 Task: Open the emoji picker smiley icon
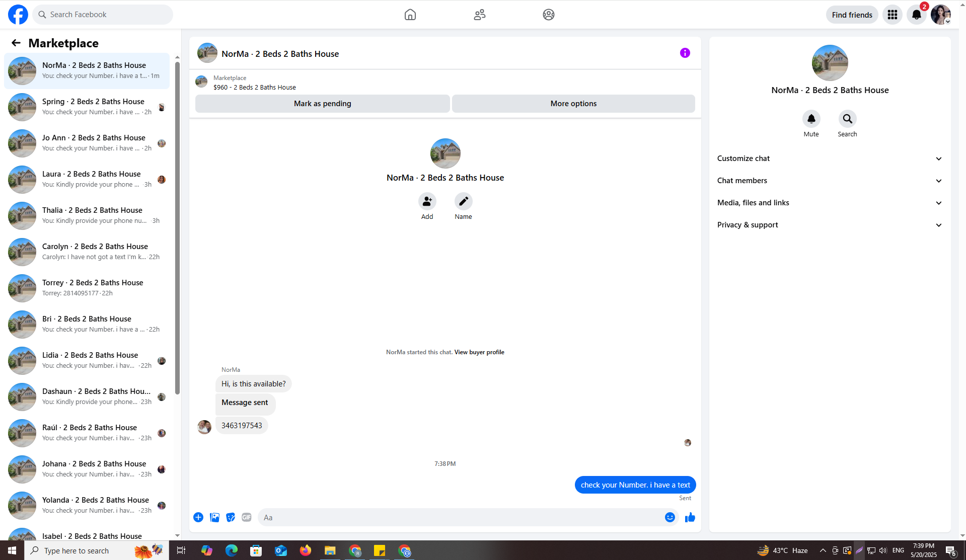pyautogui.click(x=670, y=517)
